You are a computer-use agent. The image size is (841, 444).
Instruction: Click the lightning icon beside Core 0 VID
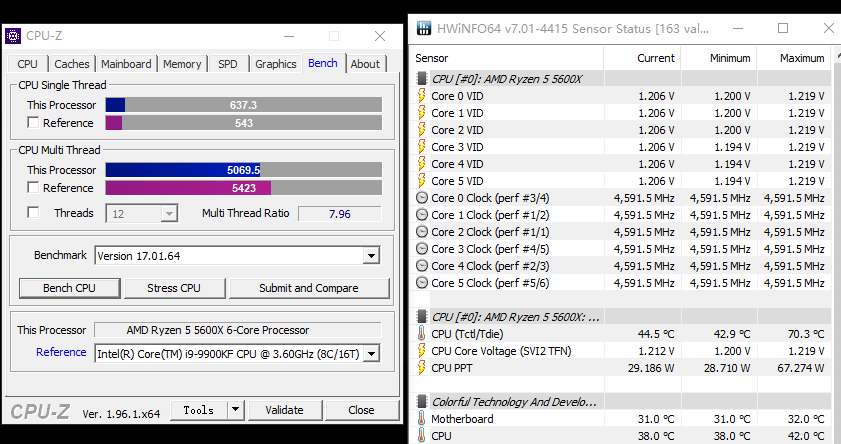pyautogui.click(x=422, y=96)
